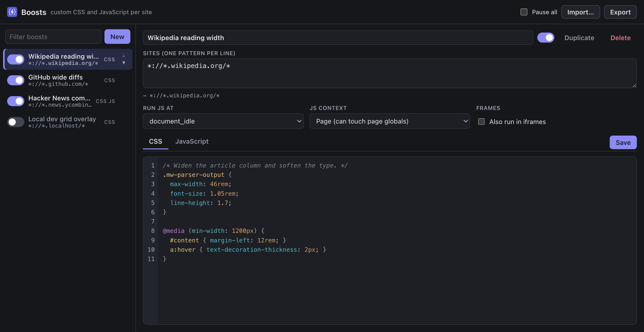
Task: Click the resolved pattern preview text
Action: click(x=182, y=96)
